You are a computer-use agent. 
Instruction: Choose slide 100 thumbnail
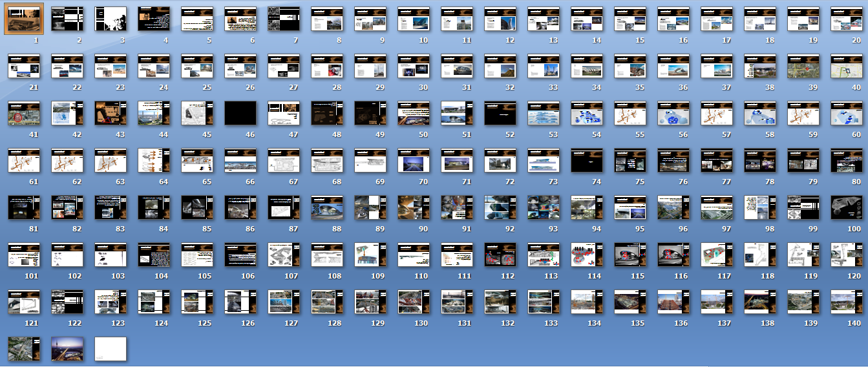(x=847, y=207)
